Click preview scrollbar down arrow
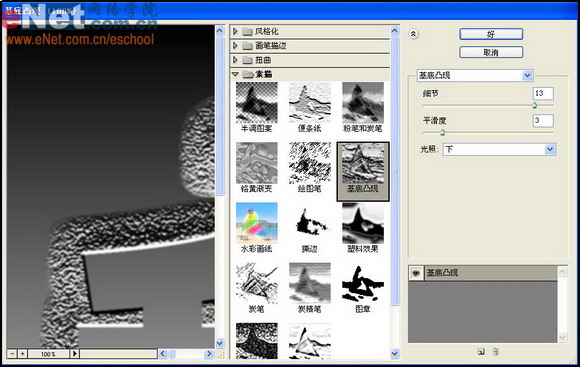The height and width of the screenshot is (367, 580). [x=220, y=343]
